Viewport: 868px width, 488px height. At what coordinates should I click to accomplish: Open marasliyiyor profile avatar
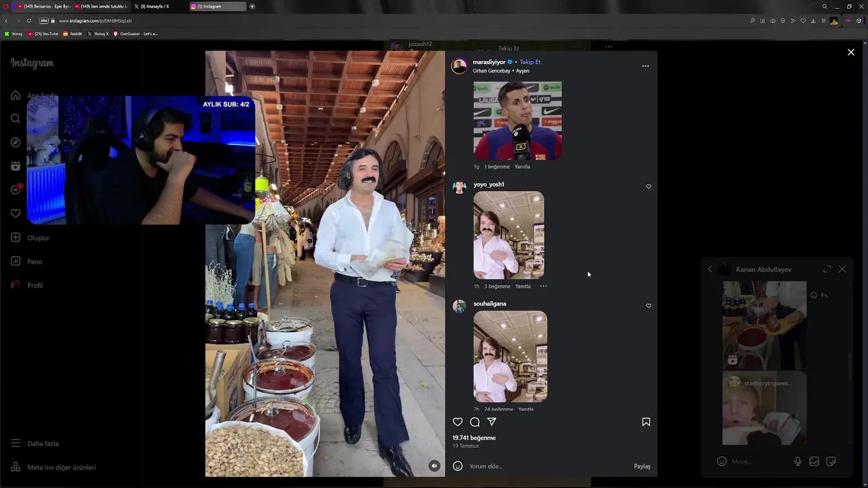pos(460,66)
